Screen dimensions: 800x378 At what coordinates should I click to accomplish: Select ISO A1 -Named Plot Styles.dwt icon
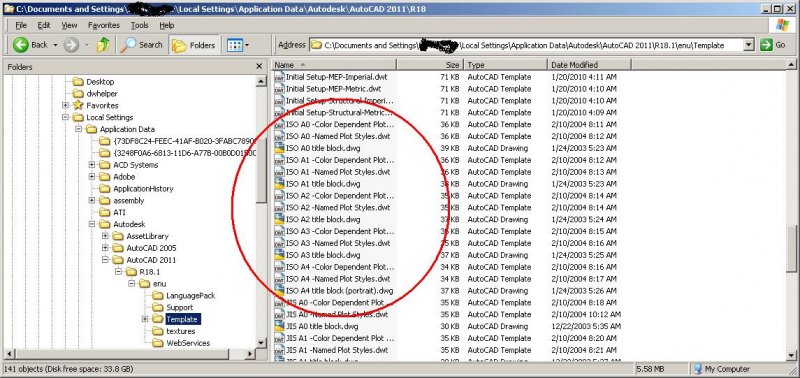(x=279, y=172)
